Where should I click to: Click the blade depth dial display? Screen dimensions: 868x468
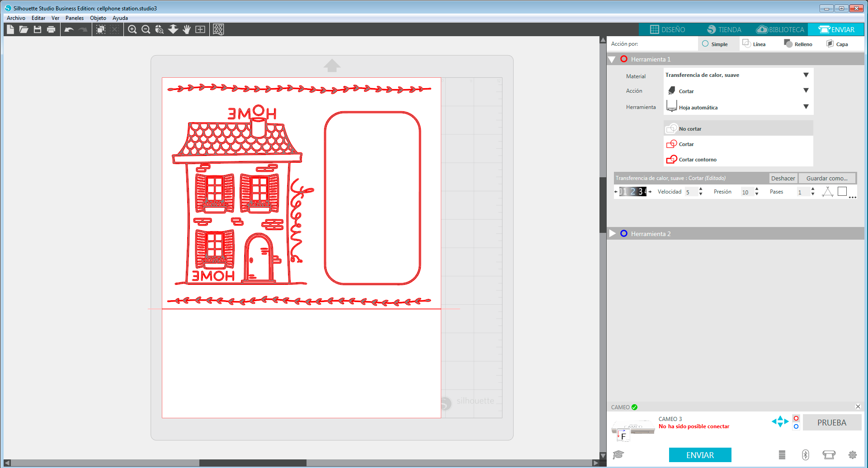point(633,192)
